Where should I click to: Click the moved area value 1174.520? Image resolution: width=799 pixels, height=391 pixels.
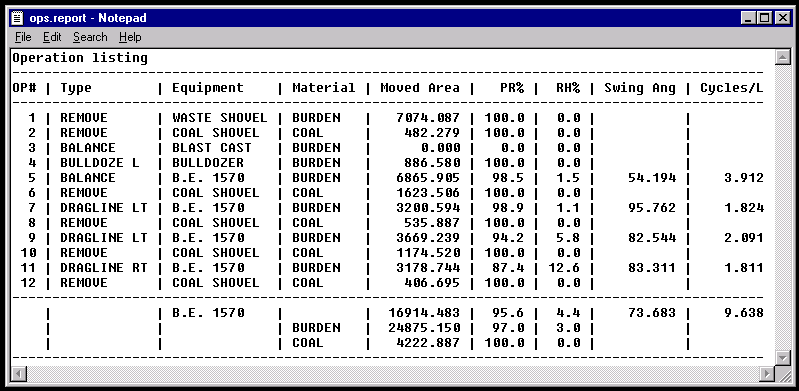(428, 253)
